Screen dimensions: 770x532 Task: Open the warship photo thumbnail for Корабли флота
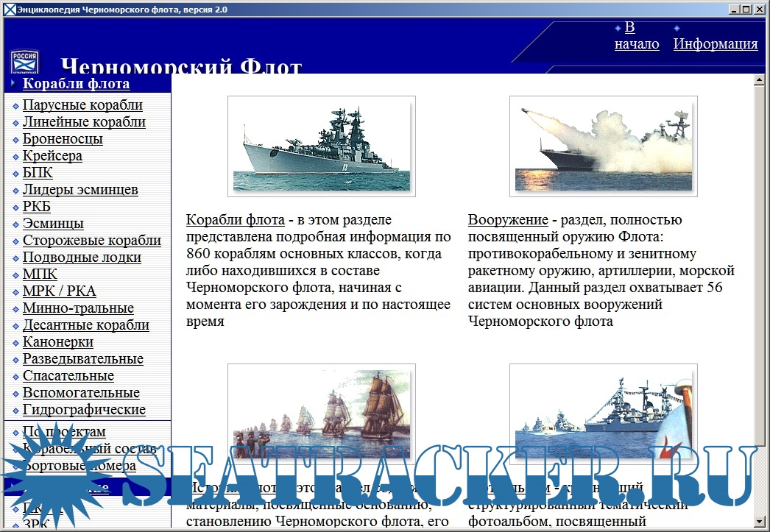coord(321,146)
